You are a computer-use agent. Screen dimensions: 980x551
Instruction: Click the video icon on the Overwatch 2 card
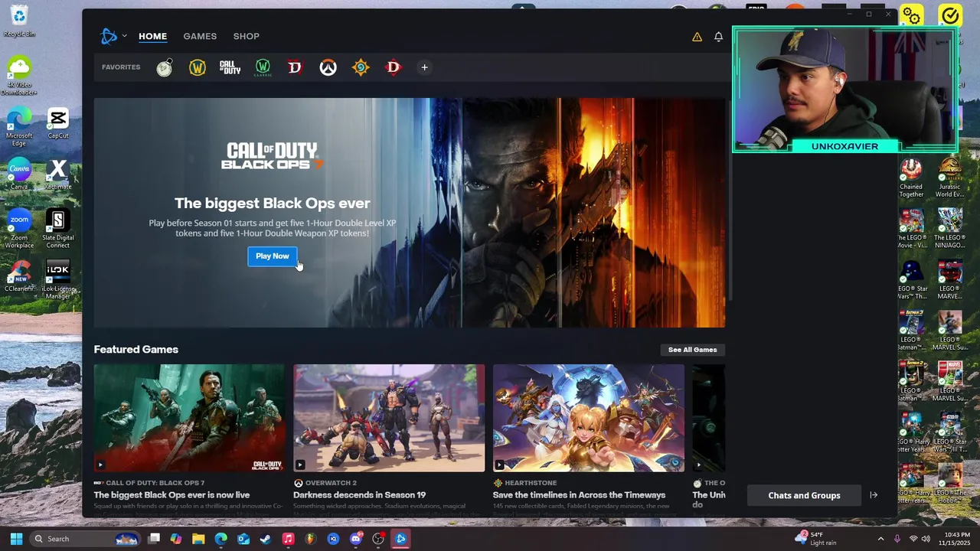click(300, 465)
